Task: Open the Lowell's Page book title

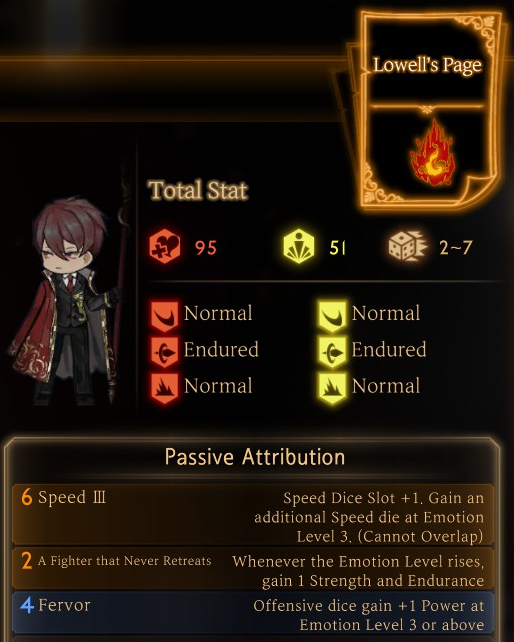Action: click(x=427, y=65)
